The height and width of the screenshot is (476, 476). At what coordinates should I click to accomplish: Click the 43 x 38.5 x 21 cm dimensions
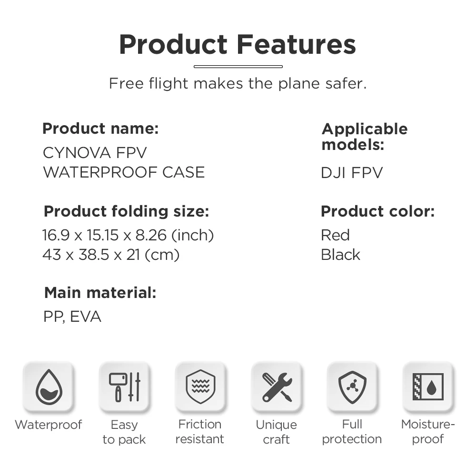(111, 255)
